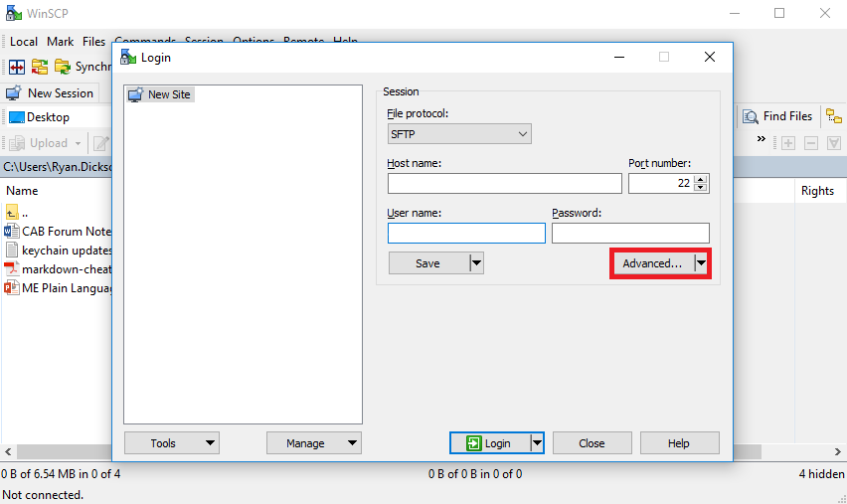Click the compare directories toolbar icon

tap(17, 67)
